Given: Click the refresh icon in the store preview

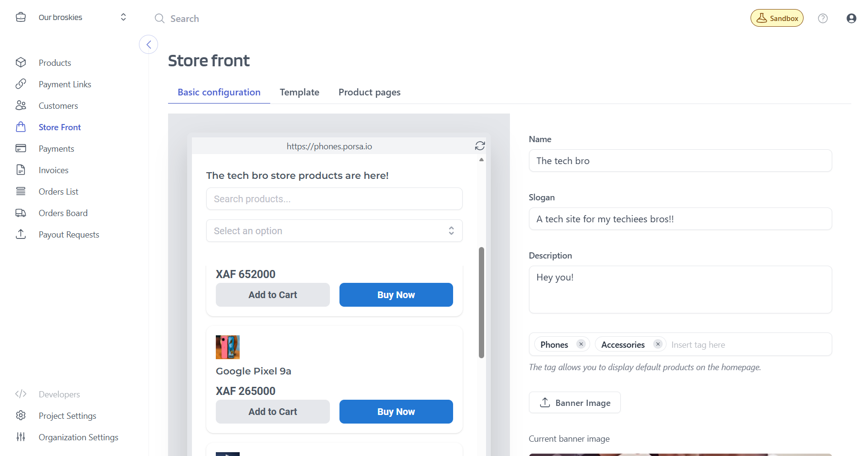Looking at the screenshot, I should pyautogui.click(x=480, y=146).
